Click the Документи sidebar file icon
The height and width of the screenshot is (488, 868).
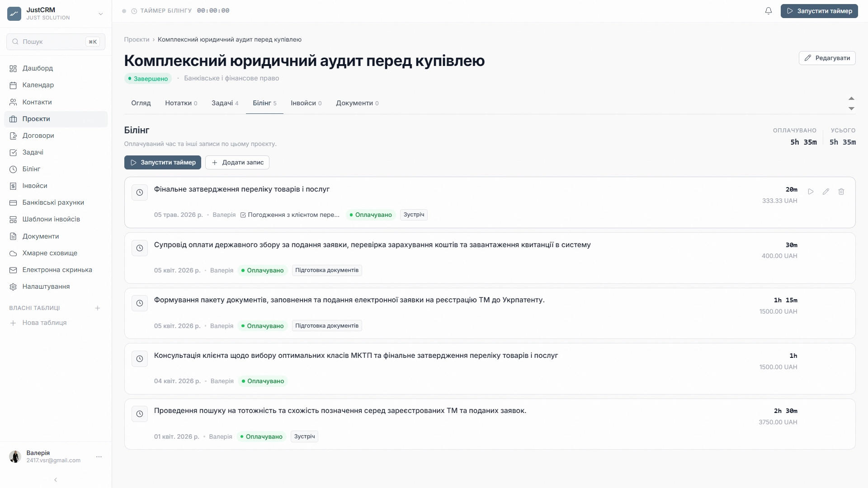(13, 236)
